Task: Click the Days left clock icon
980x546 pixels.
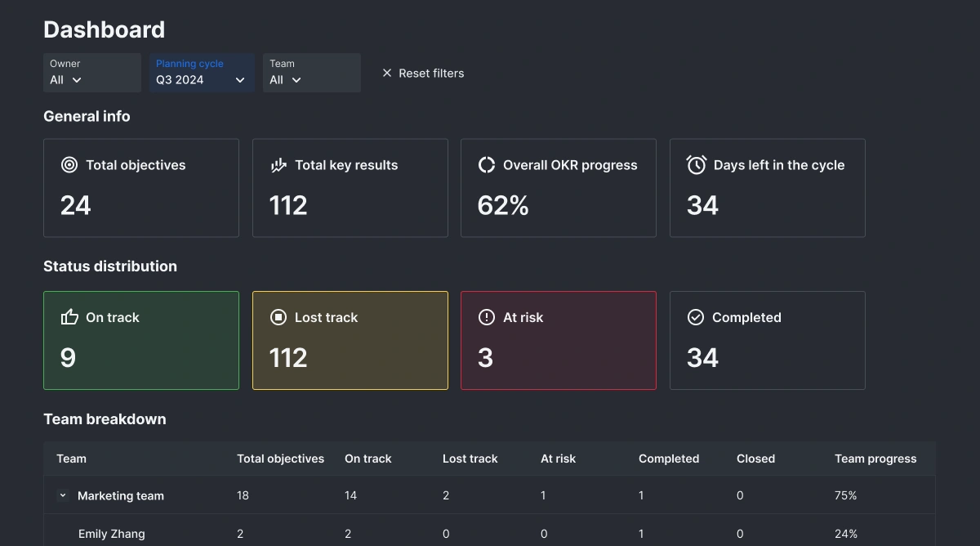Action: pos(696,164)
